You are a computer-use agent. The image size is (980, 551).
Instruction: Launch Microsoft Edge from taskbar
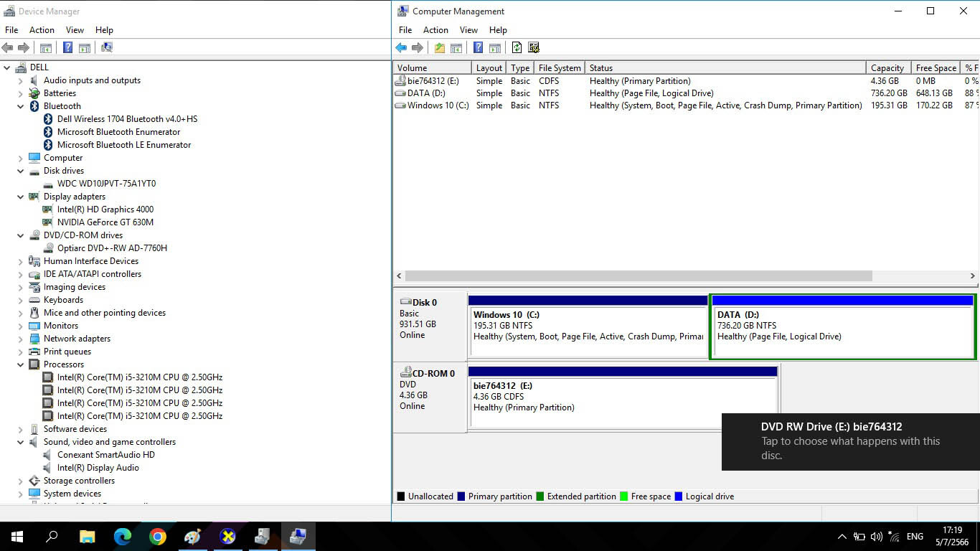click(123, 537)
